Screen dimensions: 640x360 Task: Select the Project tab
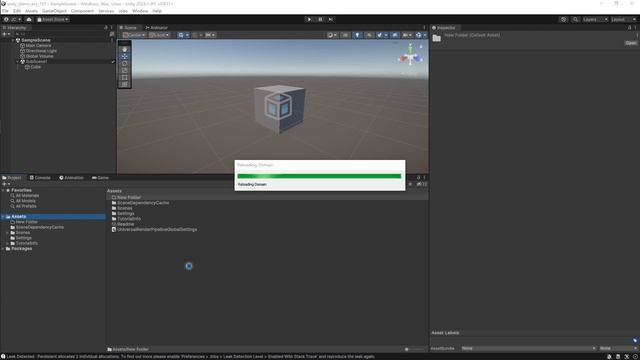pyautogui.click(x=12, y=178)
